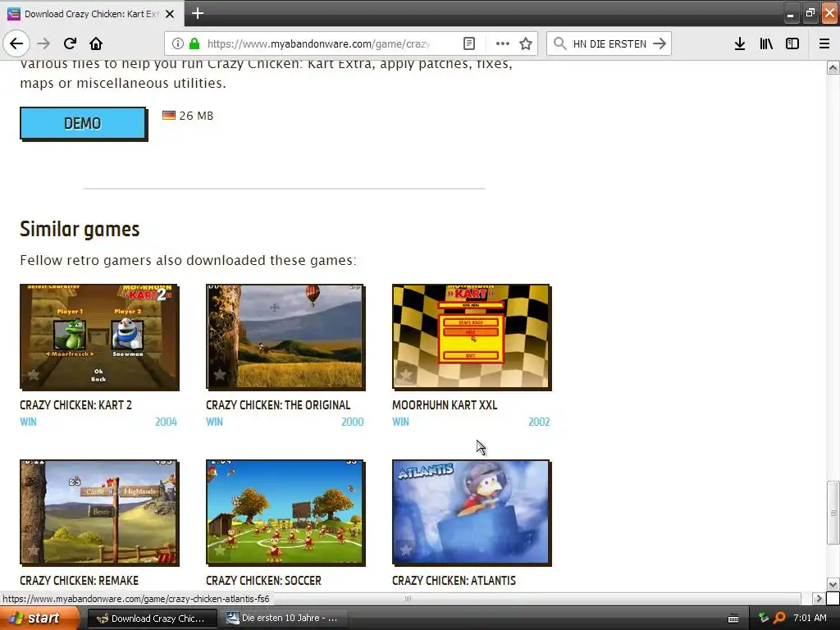The height and width of the screenshot is (630, 840).
Task: Open Crazy Chicken: Remake thumbnail
Action: [99, 512]
